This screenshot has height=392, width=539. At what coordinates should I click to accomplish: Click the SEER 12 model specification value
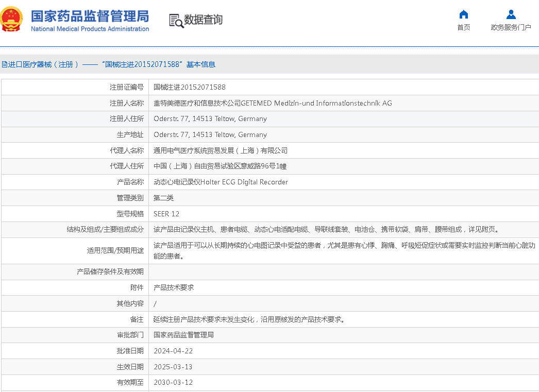166,214
